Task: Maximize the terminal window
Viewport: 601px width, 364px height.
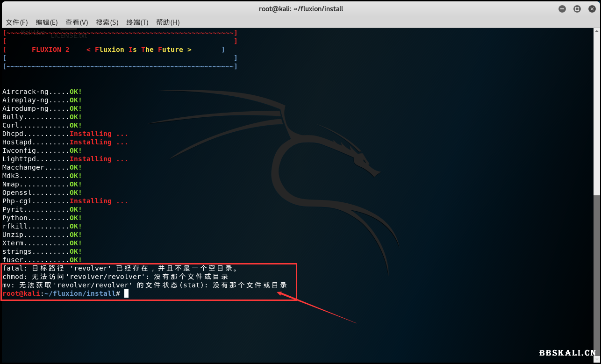Action: pos(577,9)
